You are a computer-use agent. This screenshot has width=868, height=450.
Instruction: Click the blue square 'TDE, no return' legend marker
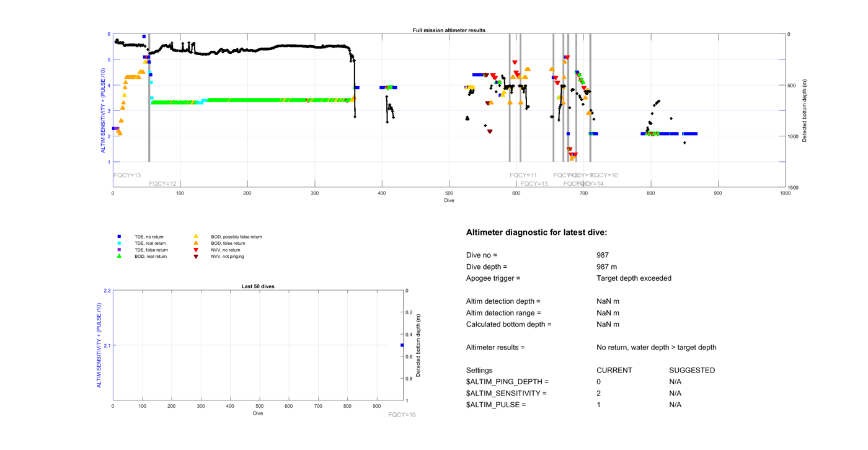pos(120,237)
